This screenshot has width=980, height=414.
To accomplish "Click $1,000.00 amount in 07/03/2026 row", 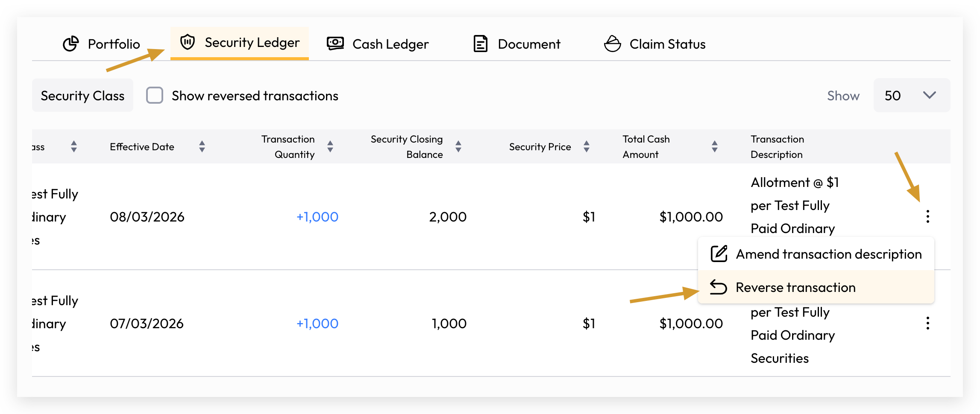I will [x=691, y=324].
